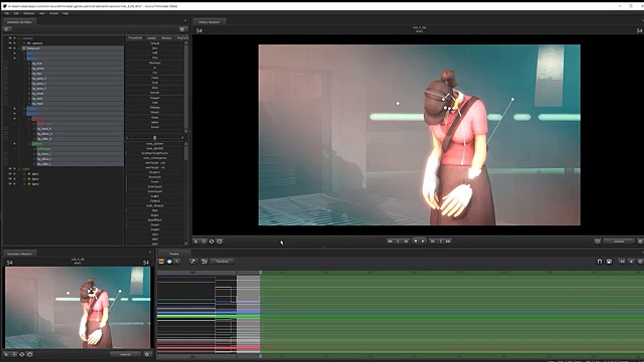Open Animation Set Editor gear settings
The height and width of the screenshot is (362, 644).
[x=182, y=29]
